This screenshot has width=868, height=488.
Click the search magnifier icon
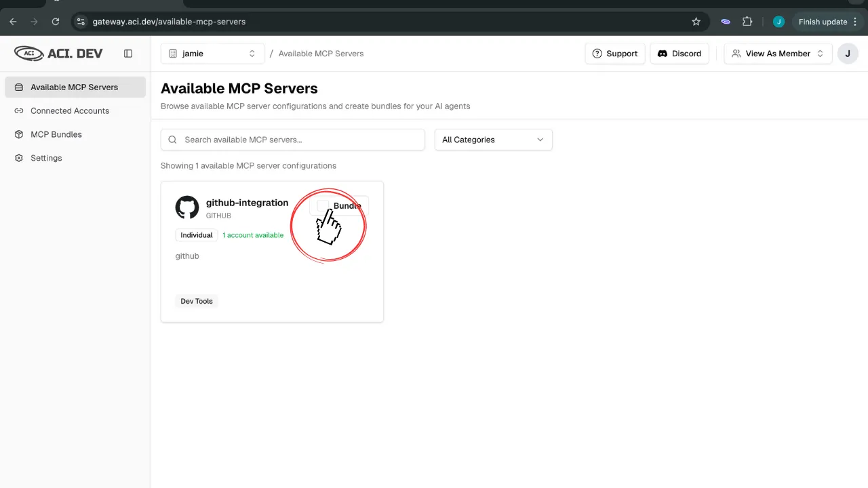pyautogui.click(x=172, y=140)
